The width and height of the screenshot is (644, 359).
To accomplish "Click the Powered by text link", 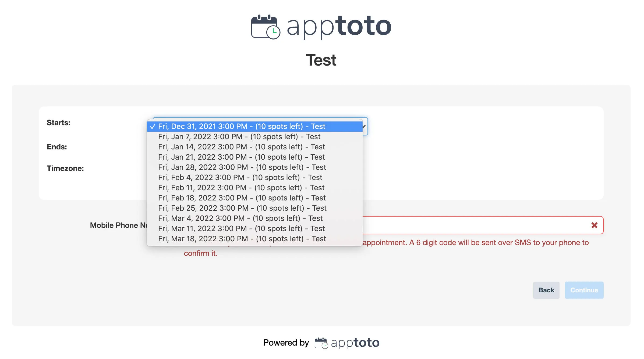I will (x=286, y=343).
